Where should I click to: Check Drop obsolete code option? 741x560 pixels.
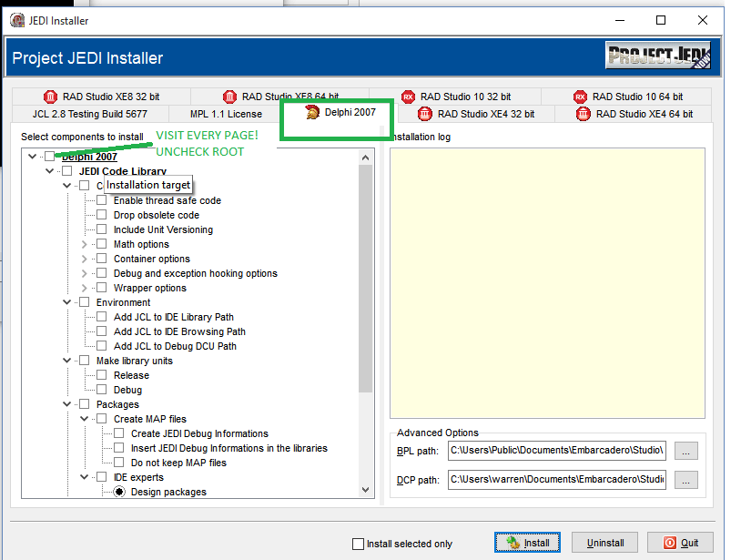(x=102, y=215)
